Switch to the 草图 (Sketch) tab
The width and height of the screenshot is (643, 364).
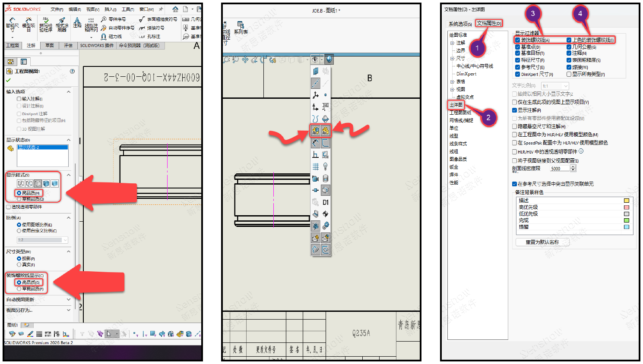[50, 45]
